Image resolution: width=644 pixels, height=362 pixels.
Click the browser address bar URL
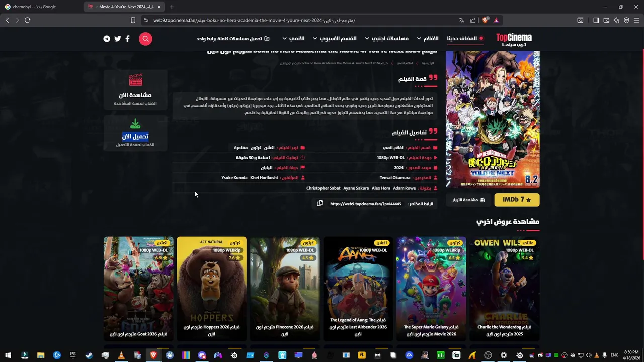pyautogui.click(x=254, y=20)
